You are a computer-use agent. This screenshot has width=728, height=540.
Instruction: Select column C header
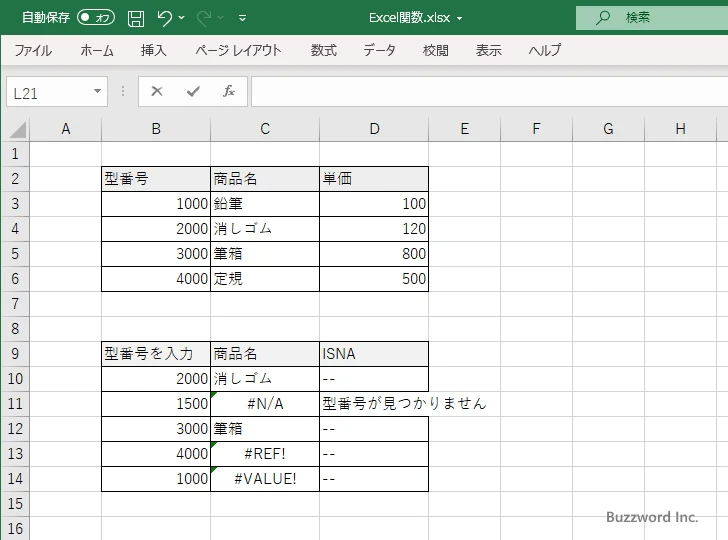[x=265, y=129]
